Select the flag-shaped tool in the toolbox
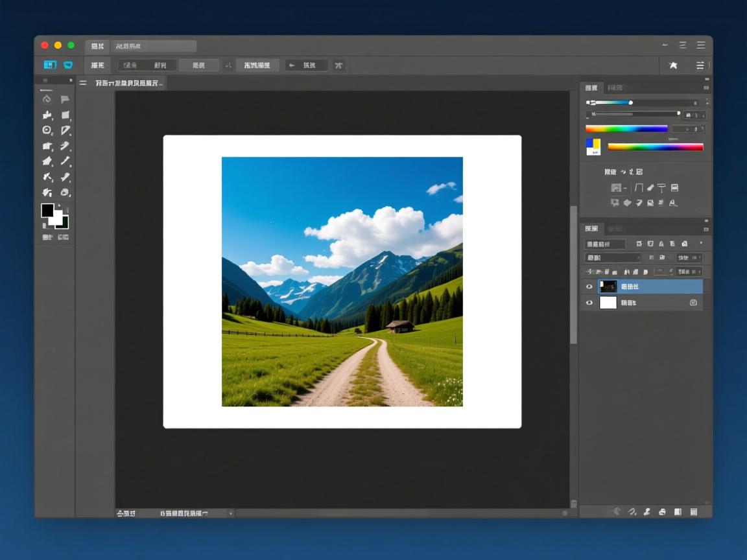The width and height of the screenshot is (747, 560). [x=65, y=99]
